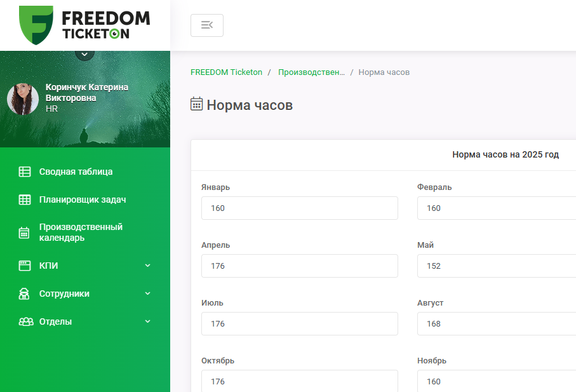
Task: Expand the Отделы menu section
Action: [147, 321]
